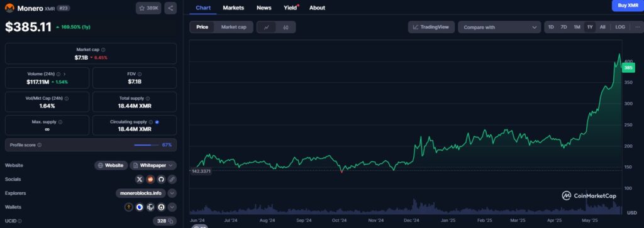Set chart range to 1Y
This screenshot has height=228, width=644.
pos(590,27)
